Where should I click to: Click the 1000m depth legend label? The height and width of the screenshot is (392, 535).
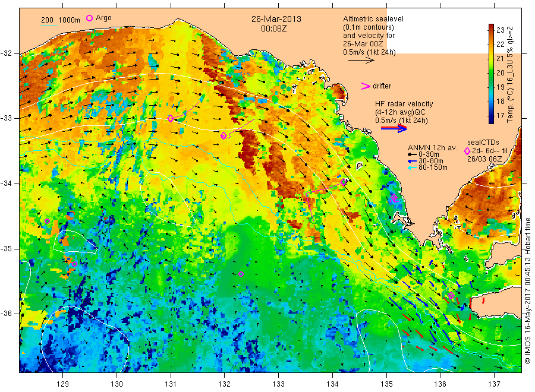(x=70, y=20)
